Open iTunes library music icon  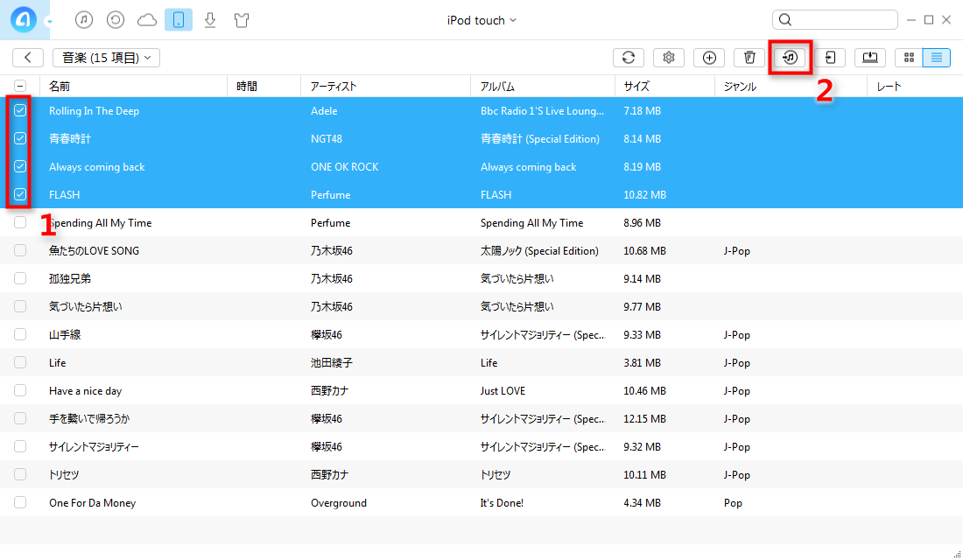(84, 19)
